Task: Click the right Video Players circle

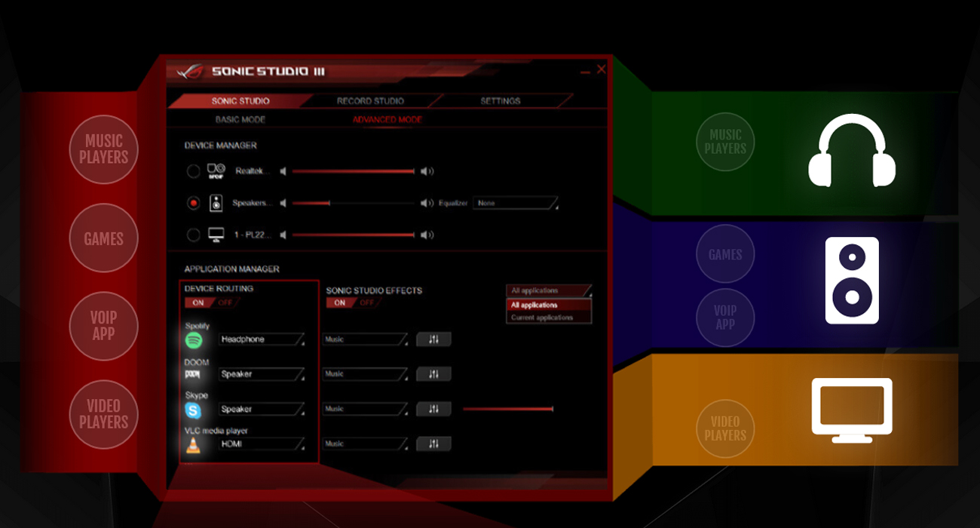Action: point(725,428)
